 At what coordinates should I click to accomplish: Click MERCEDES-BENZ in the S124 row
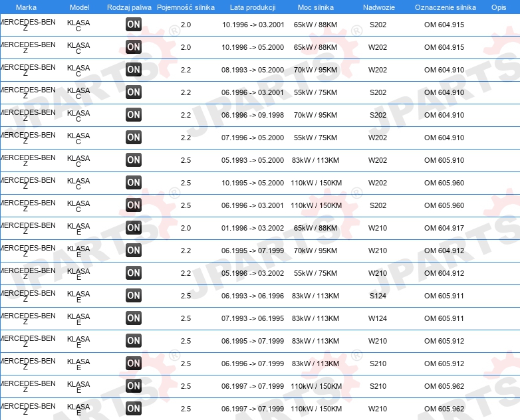(28, 296)
